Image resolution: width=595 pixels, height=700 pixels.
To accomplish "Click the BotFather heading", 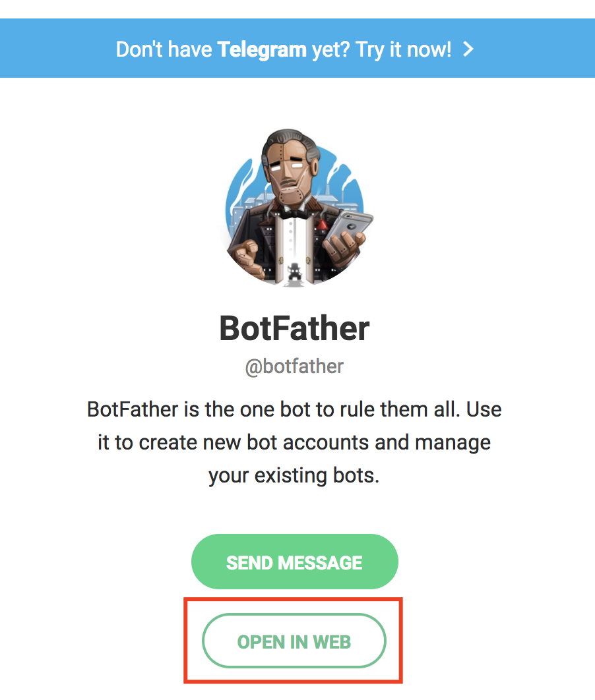I will pos(294,328).
